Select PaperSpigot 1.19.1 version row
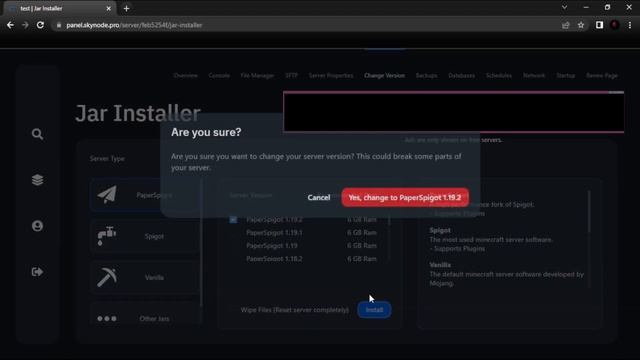 pyautogui.click(x=311, y=233)
